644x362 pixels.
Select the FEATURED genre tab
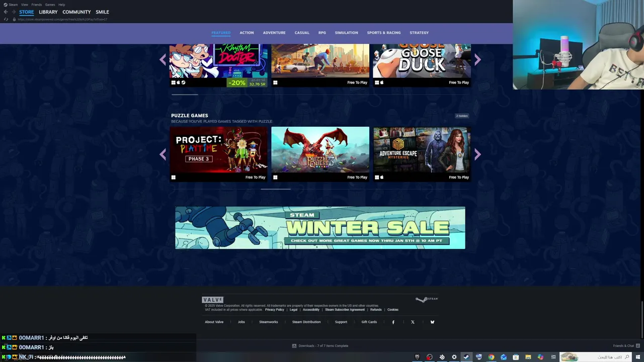[221, 33]
